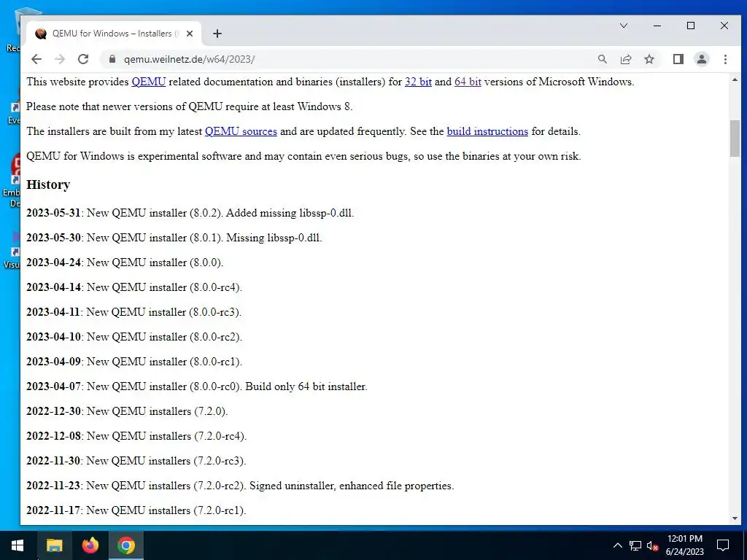Open the Chrome three-dot menu

(x=725, y=59)
